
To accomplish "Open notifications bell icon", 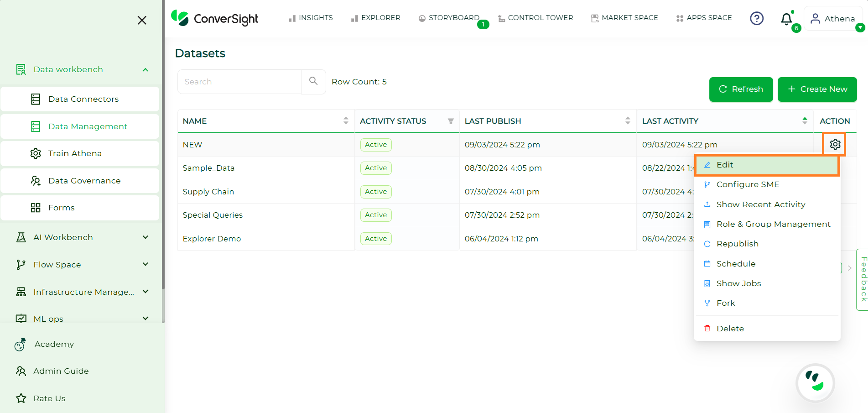I will coord(786,19).
